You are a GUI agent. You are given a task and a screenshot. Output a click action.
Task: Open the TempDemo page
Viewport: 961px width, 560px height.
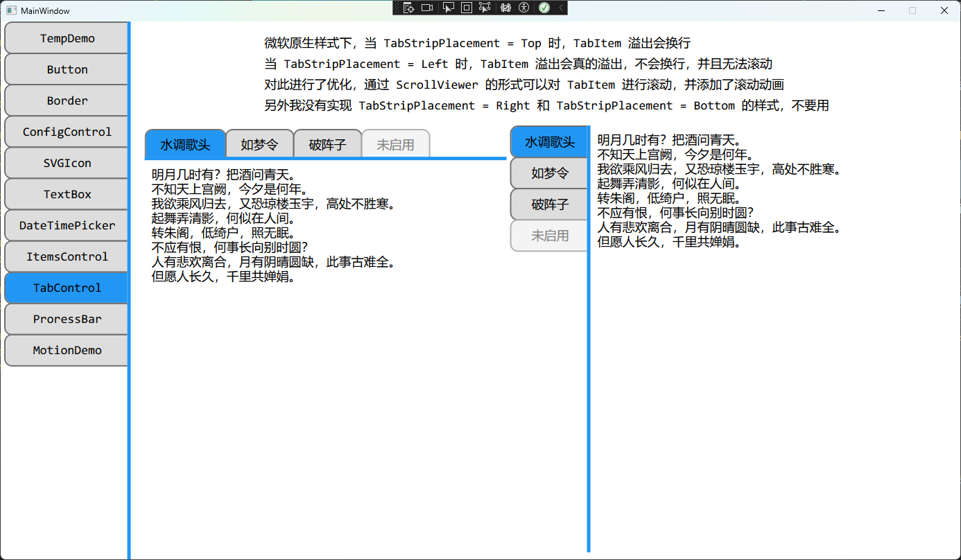[x=67, y=38]
